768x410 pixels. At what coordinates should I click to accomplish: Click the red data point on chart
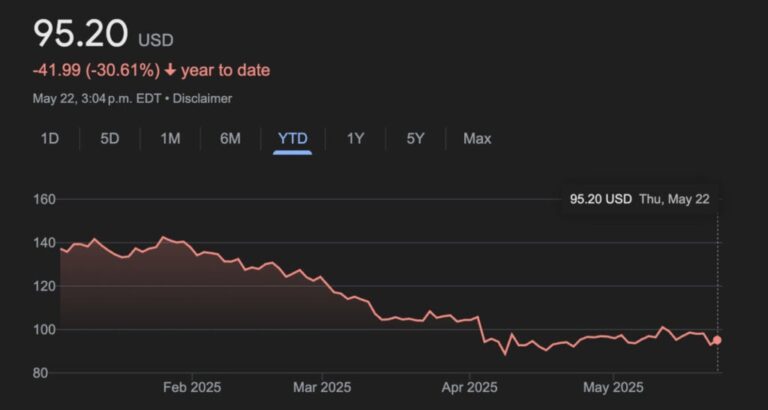click(717, 340)
